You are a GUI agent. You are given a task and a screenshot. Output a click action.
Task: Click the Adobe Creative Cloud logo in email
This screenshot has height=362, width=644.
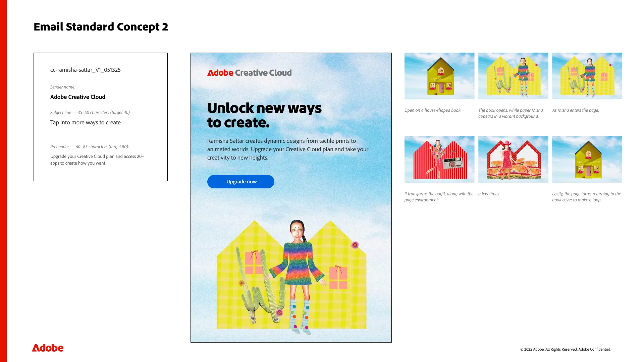(250, 73)
